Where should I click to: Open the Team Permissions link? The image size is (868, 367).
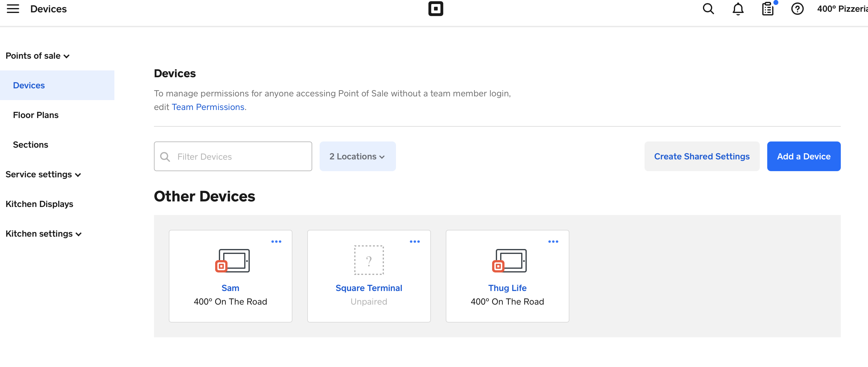207,107
